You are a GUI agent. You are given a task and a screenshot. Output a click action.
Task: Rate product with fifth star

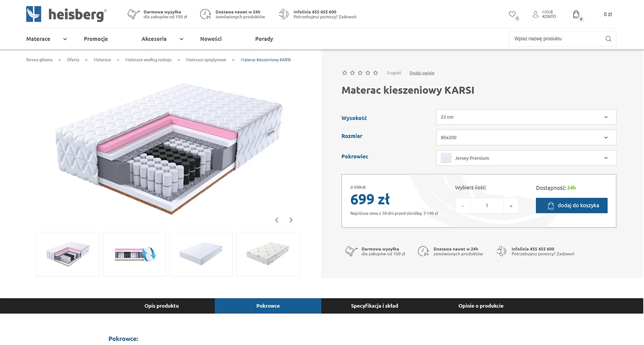click(x=375, y=73)
